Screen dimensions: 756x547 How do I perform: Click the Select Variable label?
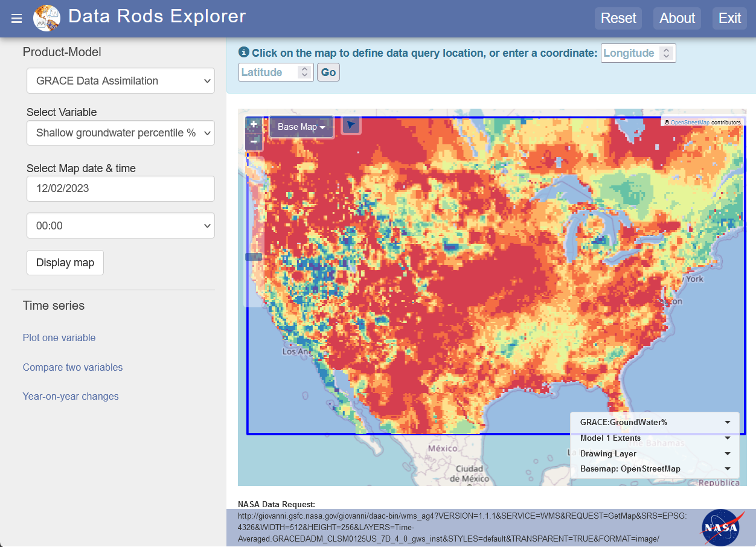click(62, 112)
